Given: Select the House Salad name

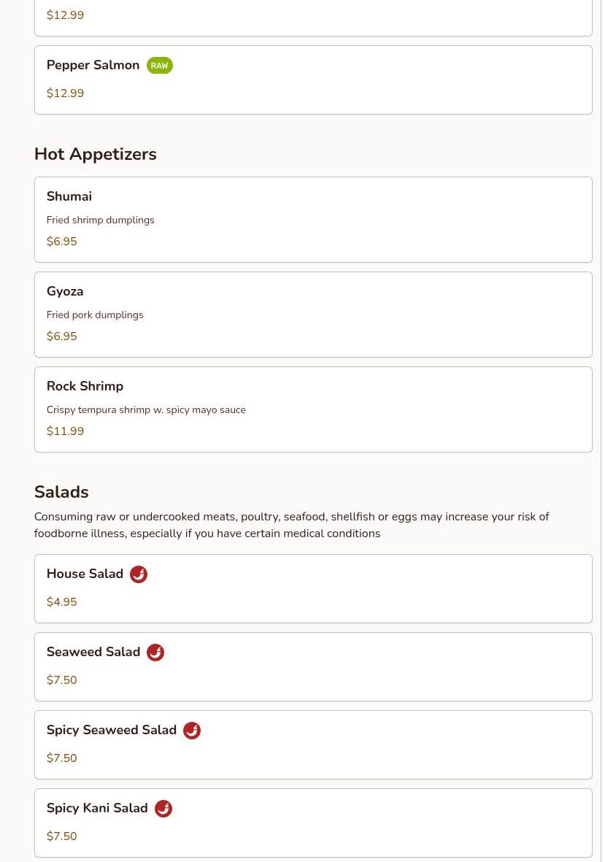Looking at the screenshot, I should (x=85, y=574).
